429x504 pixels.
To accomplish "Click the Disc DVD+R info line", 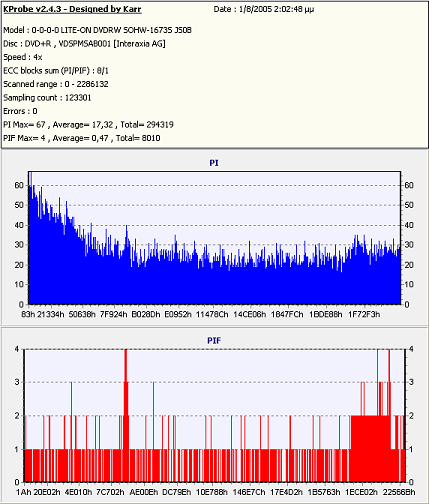I will [84, 44].
